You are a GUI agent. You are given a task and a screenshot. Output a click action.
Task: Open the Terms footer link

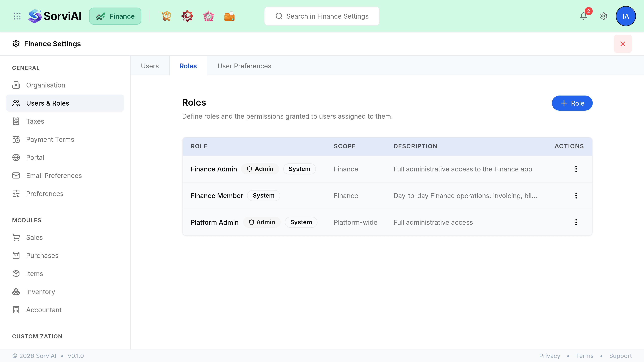point(584,356)
